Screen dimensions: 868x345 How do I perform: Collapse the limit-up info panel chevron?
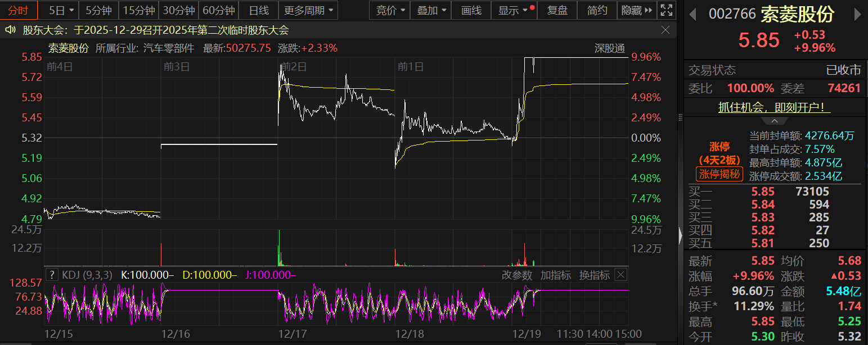(x=775, y=121)
